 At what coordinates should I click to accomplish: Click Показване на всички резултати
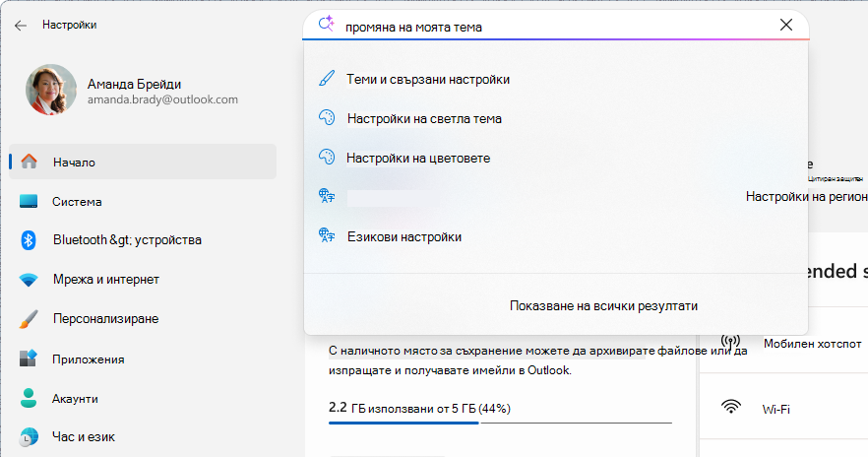click(x=603, y=305)
